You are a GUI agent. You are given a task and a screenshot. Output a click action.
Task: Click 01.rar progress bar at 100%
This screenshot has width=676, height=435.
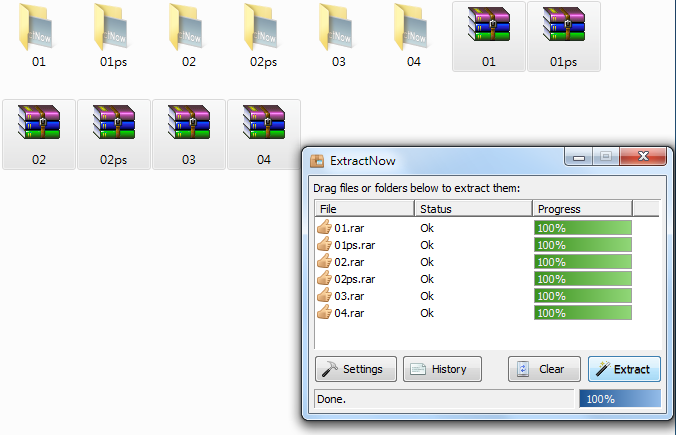(x=583, y=228)
